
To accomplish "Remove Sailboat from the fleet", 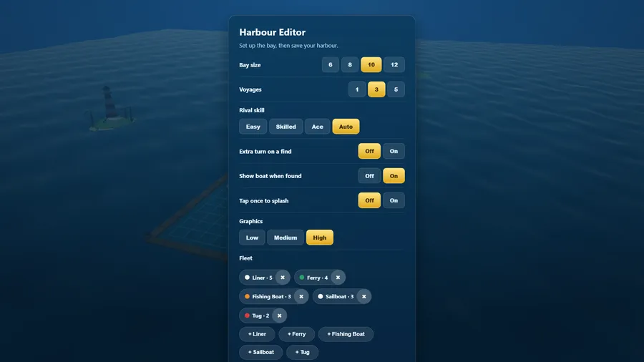I will 364,296.
